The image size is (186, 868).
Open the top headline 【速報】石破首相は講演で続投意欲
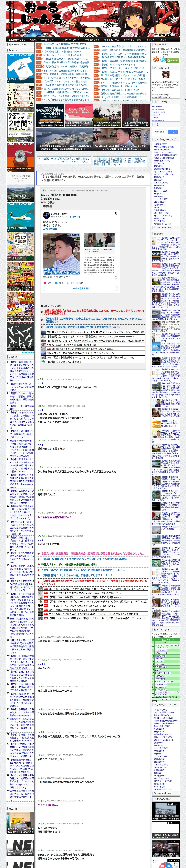click(x=66, y=48)
